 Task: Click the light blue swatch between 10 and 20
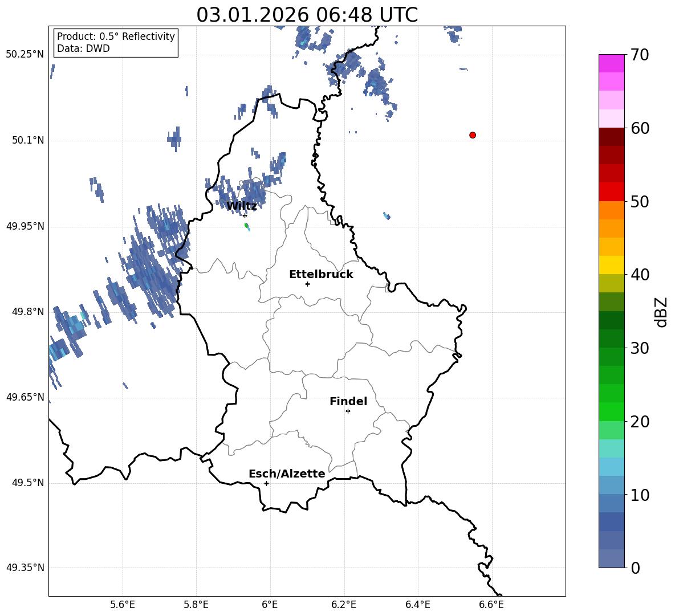[x=611, y=467]
